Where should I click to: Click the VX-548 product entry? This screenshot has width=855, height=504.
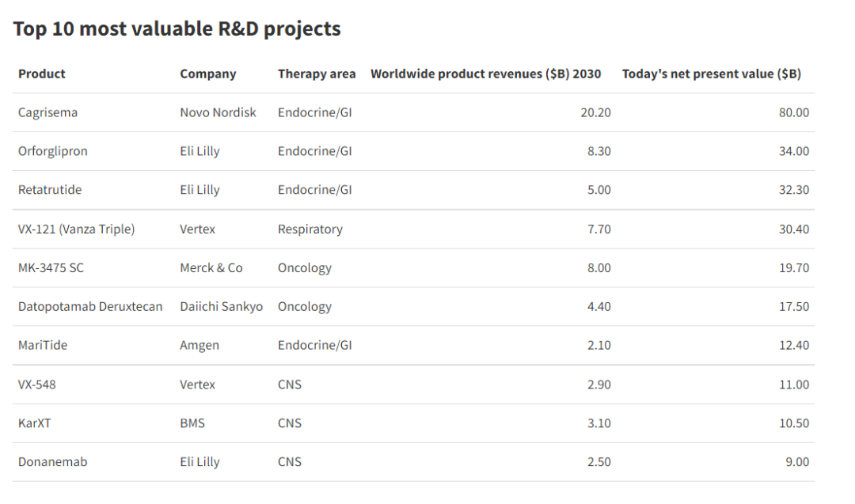(37, 385)
